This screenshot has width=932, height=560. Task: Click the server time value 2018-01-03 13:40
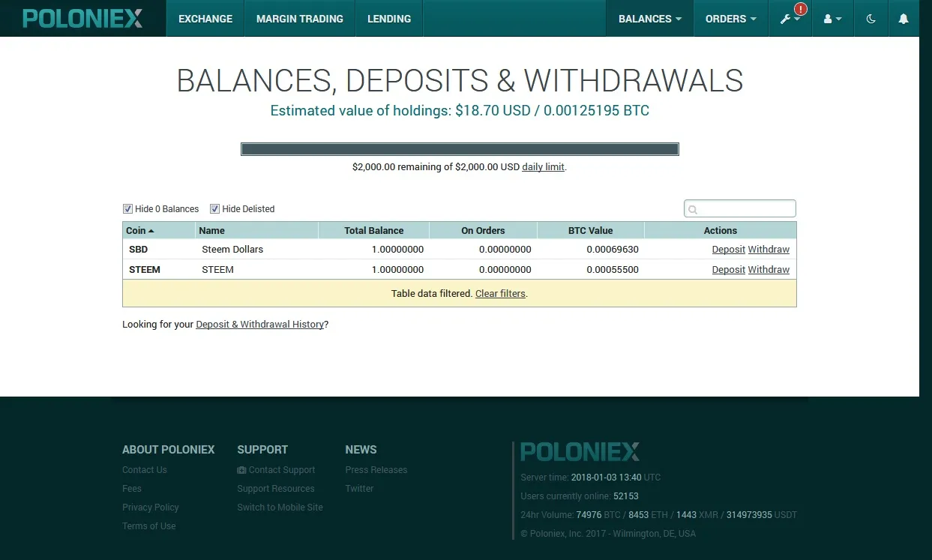606,478
